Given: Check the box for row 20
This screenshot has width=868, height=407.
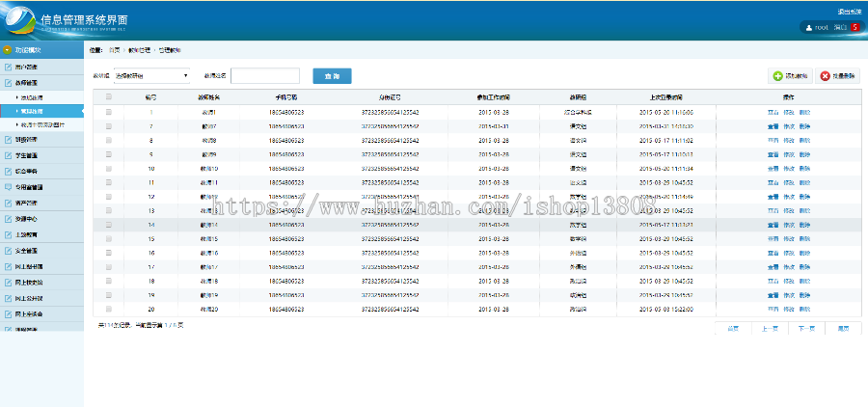Looking at the screenshot, I should (x=108, y=309).
